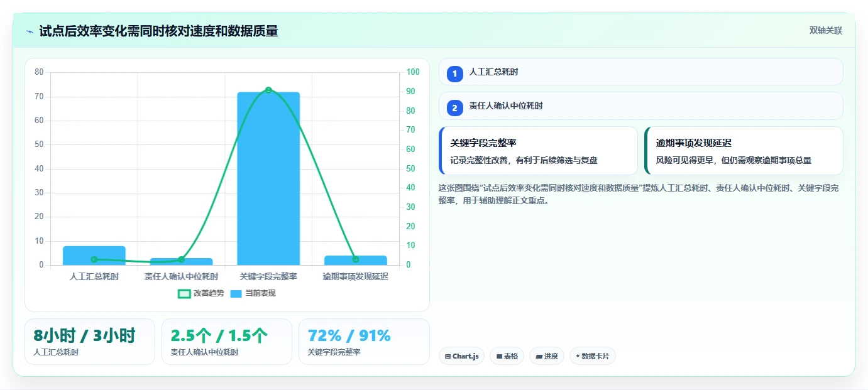Viewport: 868px width, 390px height.
Task: Click the 当前表现 blue legend swatch
Action: [x=236, y=293]
